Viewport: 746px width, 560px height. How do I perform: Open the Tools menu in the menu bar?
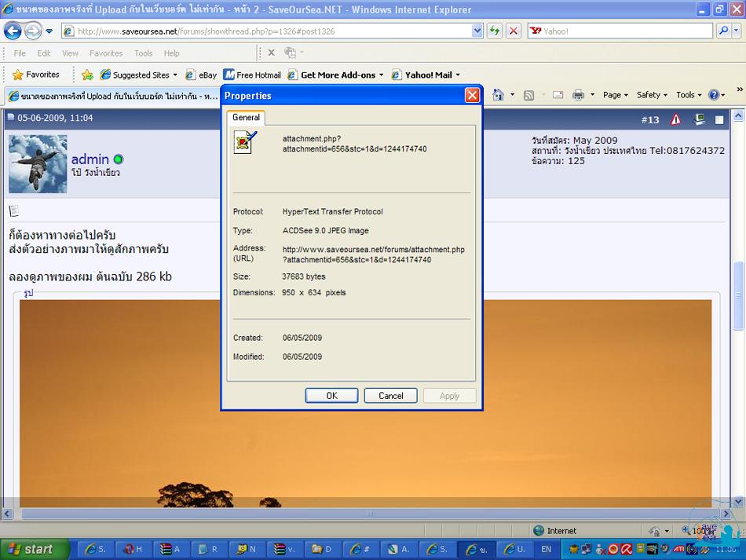143,53
